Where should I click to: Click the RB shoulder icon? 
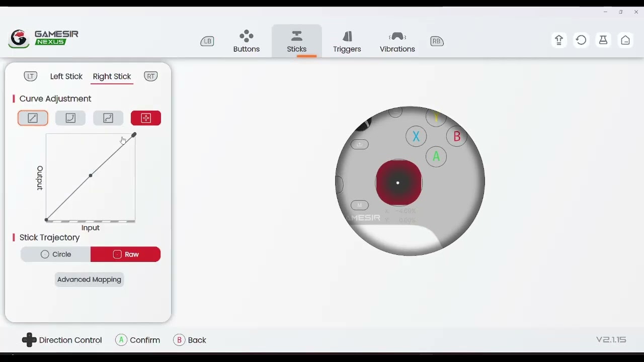point(437,41)
